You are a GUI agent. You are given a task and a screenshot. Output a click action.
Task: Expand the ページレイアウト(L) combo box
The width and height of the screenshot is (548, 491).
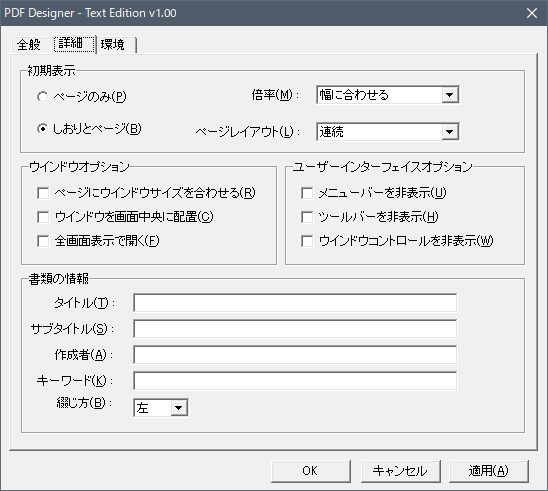388,132
